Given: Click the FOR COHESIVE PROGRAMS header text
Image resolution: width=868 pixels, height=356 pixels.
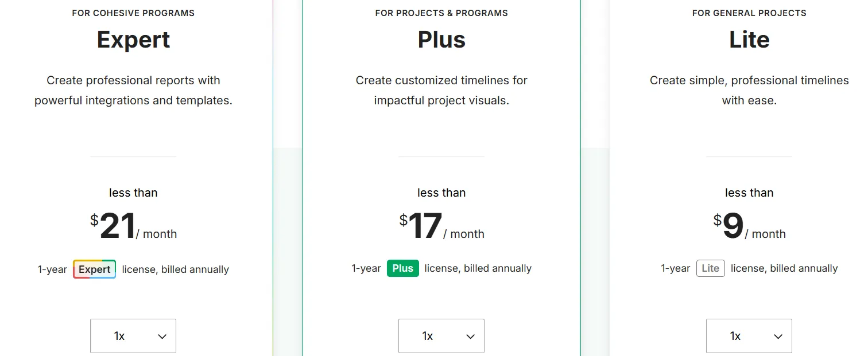Looking at the screenshot, I should coord(133,13).
